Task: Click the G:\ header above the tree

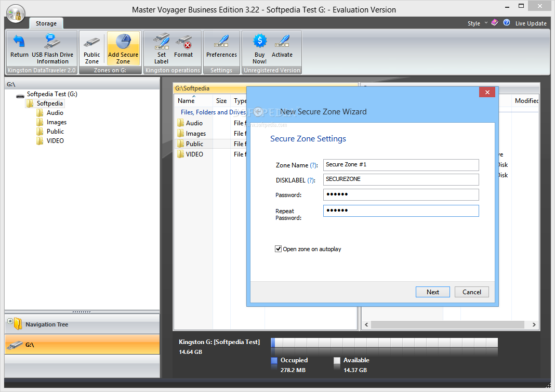Action: (82, 84)
